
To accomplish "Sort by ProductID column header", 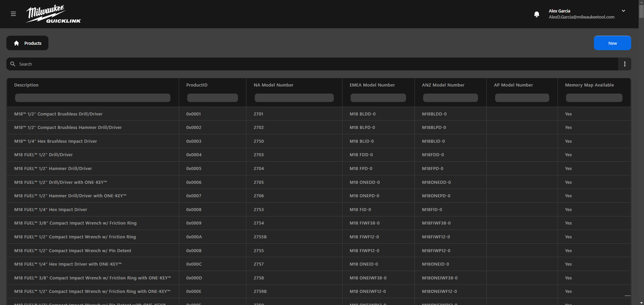I will [197, 85].
